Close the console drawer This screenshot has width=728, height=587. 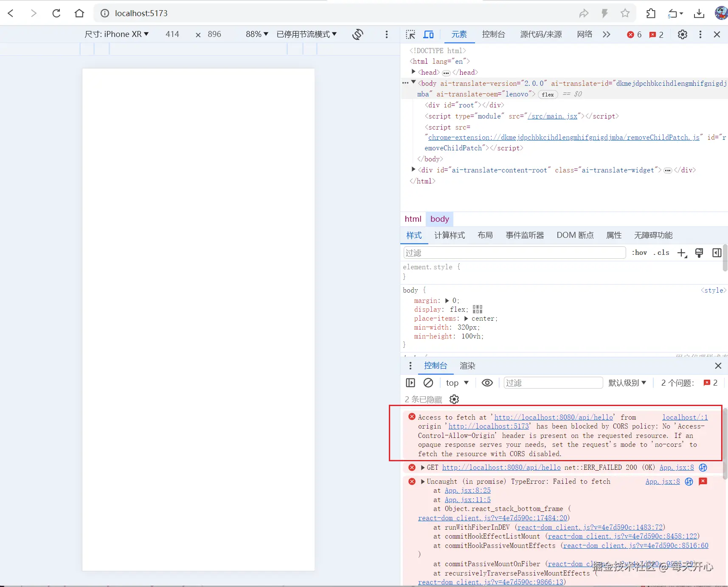pos(718,366)
